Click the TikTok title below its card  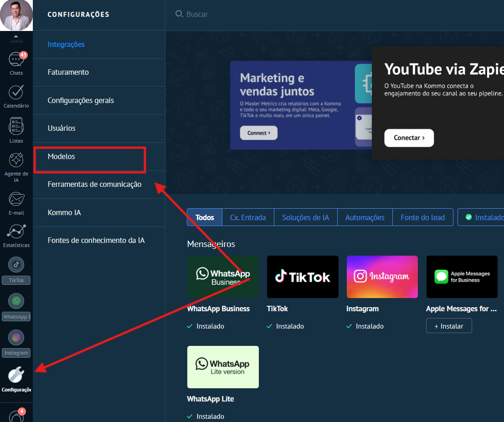tap(277, 309)
